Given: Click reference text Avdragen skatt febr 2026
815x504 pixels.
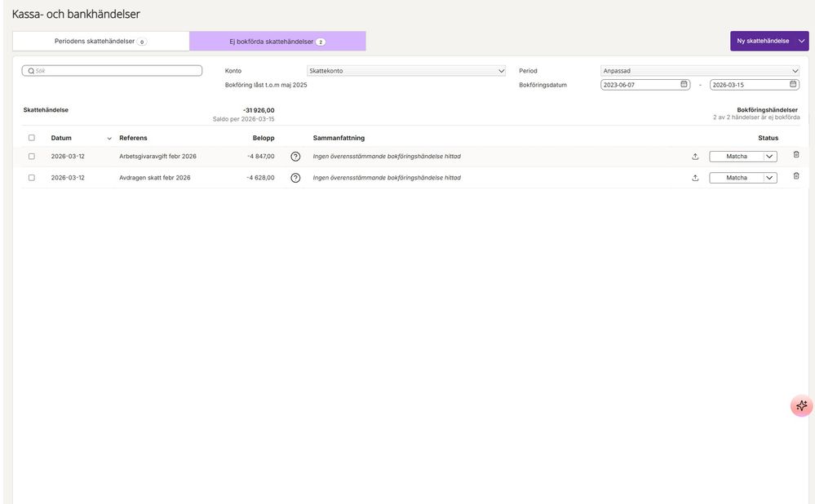Looking at the screenshot, I should [x=155, y=178].
